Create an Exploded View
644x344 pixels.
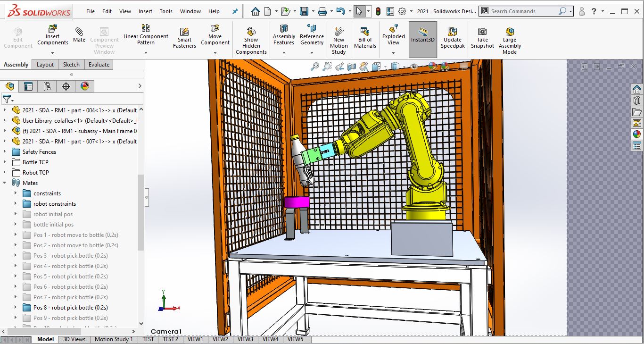click(394, 34)
